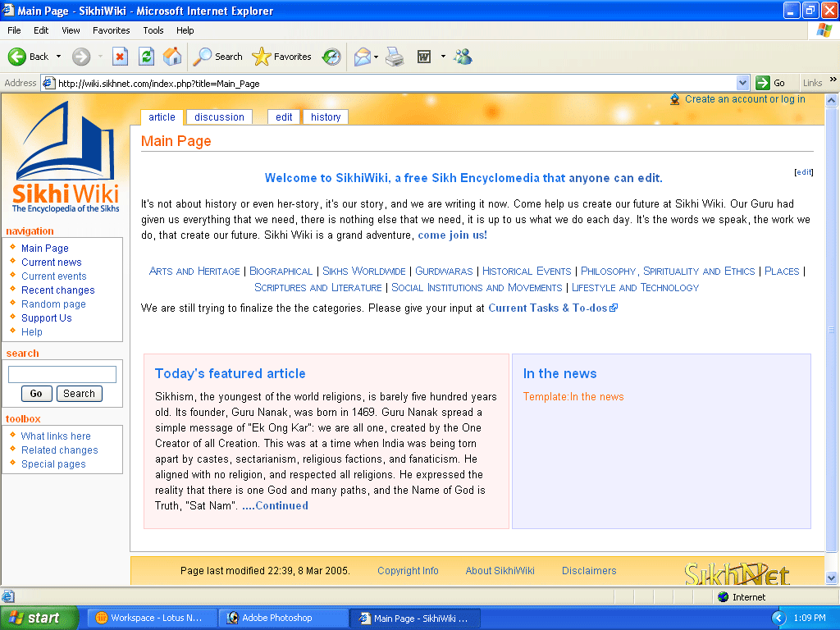
Task: Open the Help menu
Action: 185,30
